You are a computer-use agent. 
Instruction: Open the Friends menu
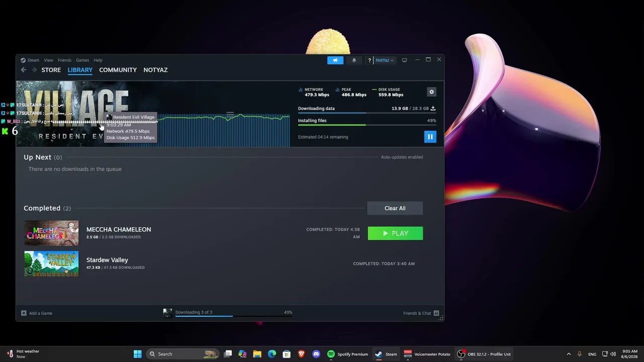[64, 60]
